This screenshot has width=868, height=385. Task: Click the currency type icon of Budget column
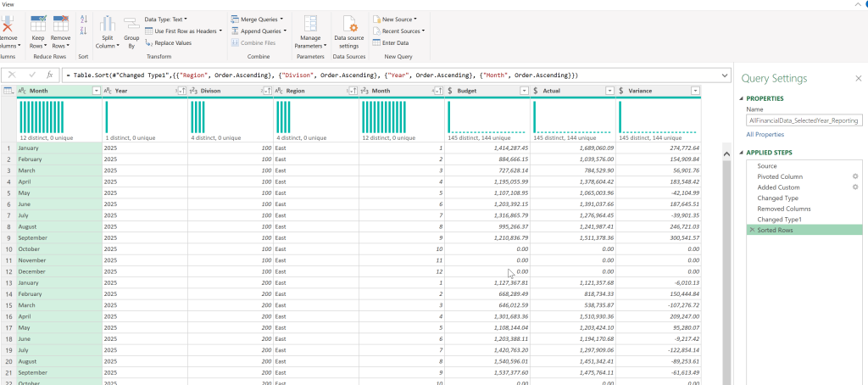(450, 91)
